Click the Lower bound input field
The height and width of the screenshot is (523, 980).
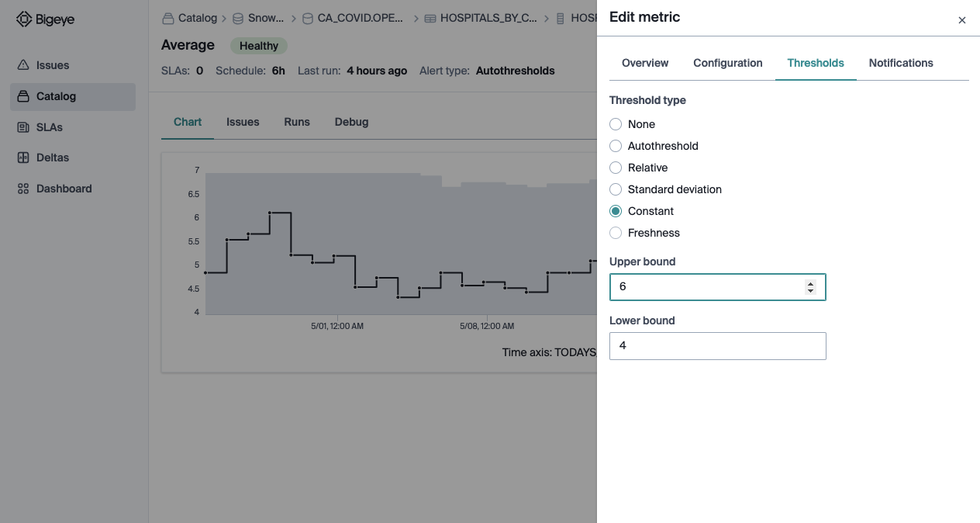pyautogui.click(x=718, y=346)
